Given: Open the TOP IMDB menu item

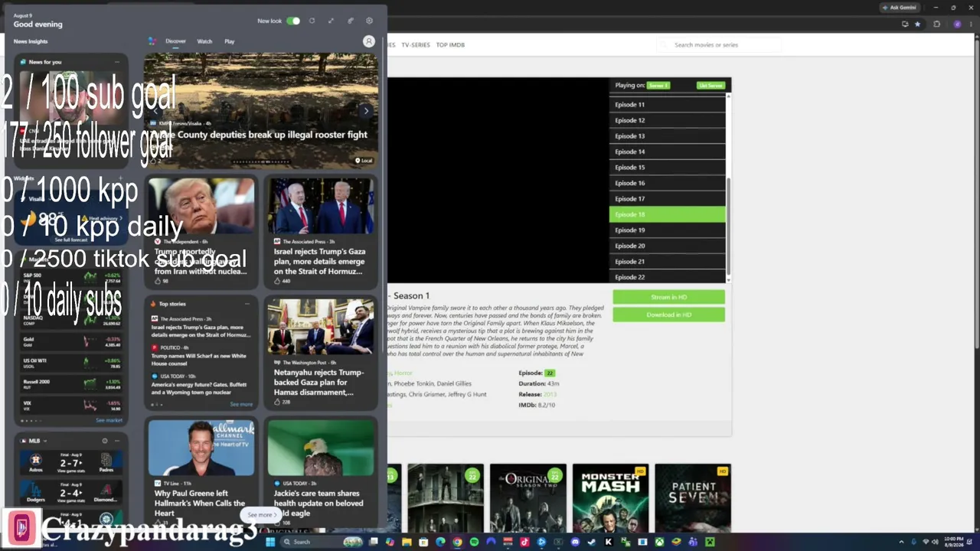Looking at the screenshot, I should 450,45.
